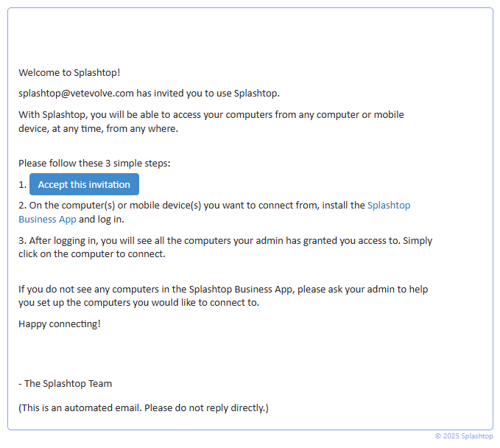Click the step 1 number label
500x448 pixels.
pyautogui.click(x=23, y=185)
